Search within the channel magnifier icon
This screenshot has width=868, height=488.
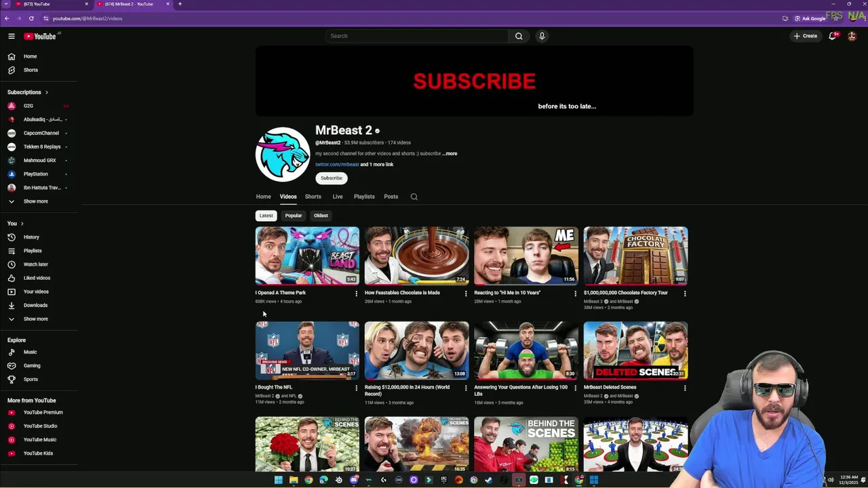tap(414, 197)
